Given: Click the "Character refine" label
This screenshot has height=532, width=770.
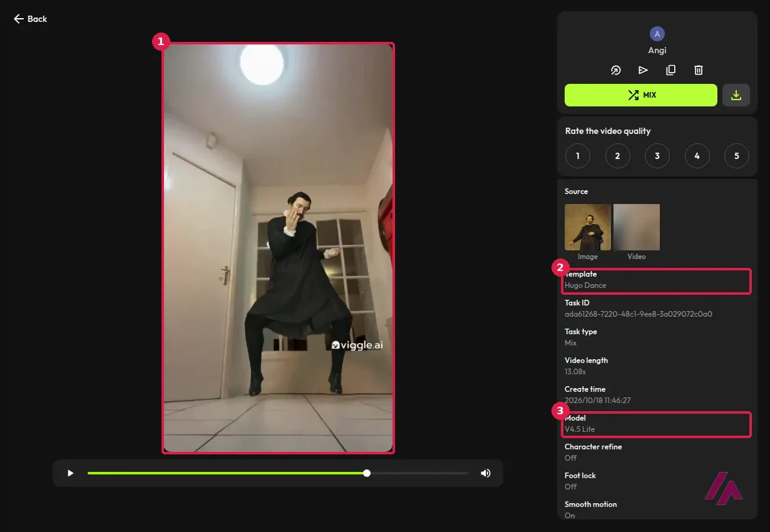Looking at the screenshot, I should point(593,447).
